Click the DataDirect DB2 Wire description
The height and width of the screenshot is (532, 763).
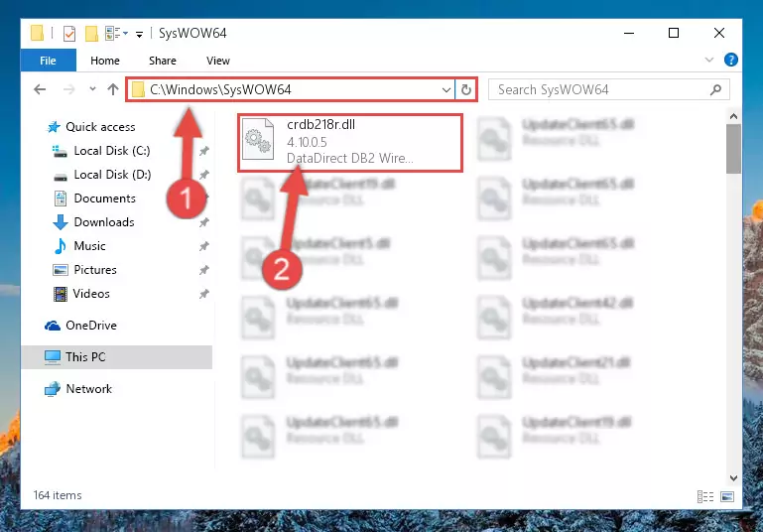tap(350, 158)
